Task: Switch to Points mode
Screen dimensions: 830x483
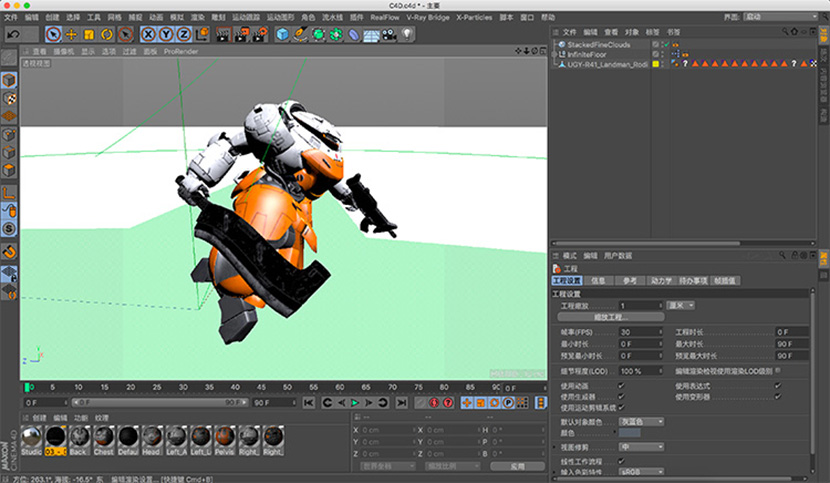Action: (x=9, y=135)
